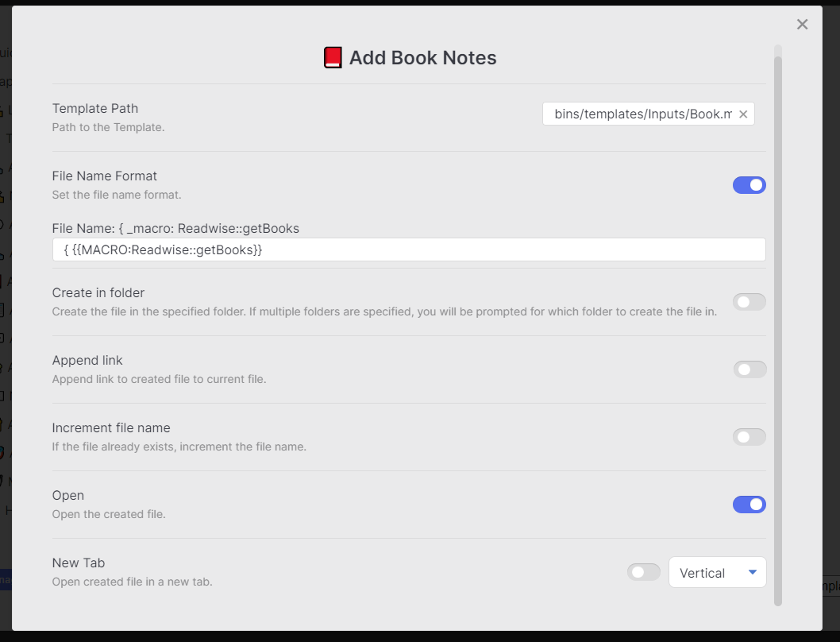
Task: Disable the File Name Format toggle
Action: click(x=749, y=184)
